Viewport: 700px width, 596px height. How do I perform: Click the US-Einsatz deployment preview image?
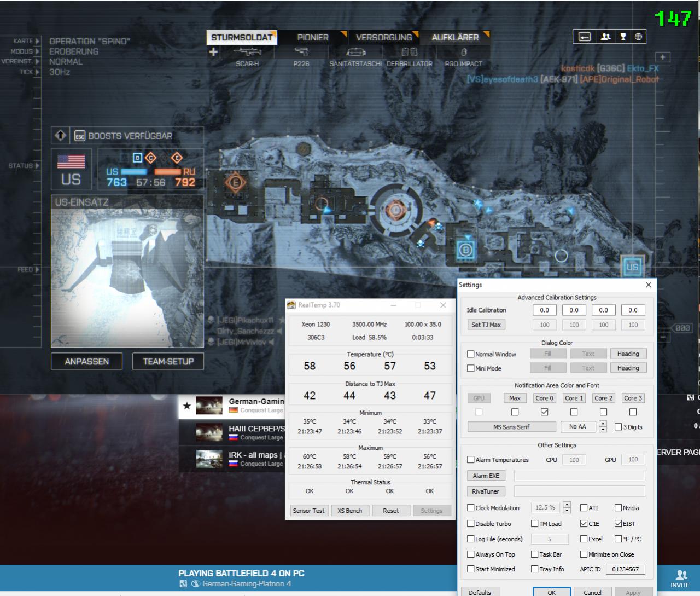click(x=127, y=277)
